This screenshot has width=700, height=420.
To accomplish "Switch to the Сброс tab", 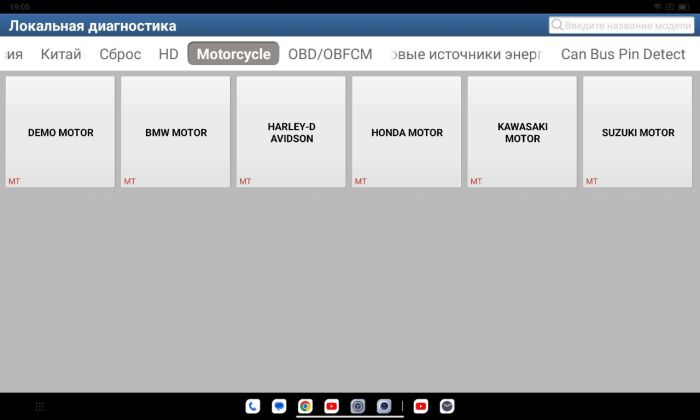I will 120,54.
